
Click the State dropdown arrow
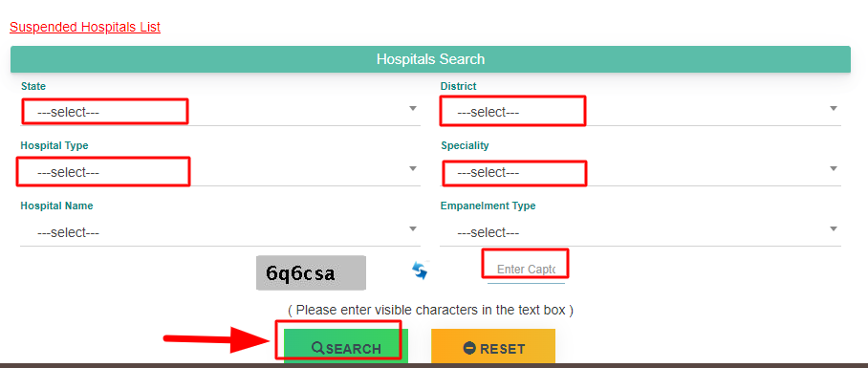click(413, 108)
